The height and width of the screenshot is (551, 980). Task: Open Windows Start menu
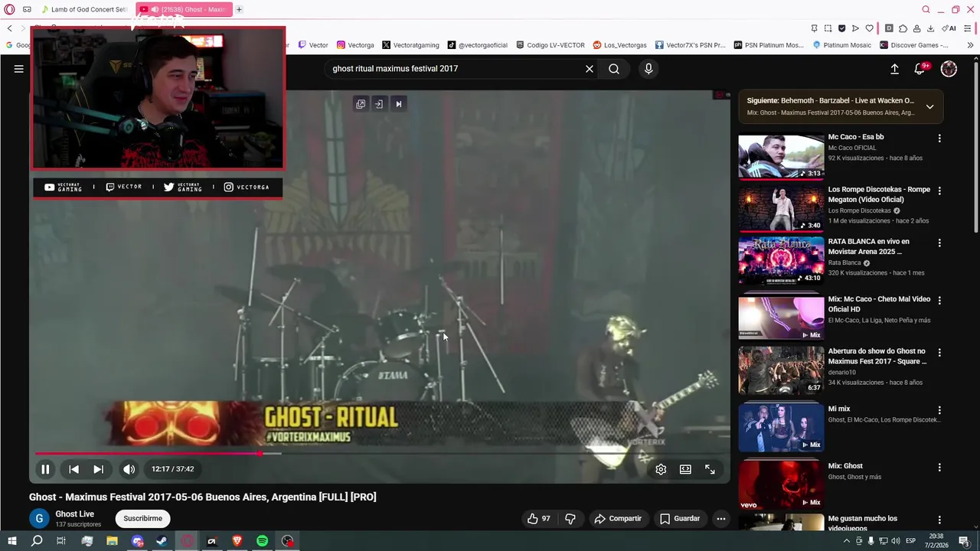pos(12,541)
